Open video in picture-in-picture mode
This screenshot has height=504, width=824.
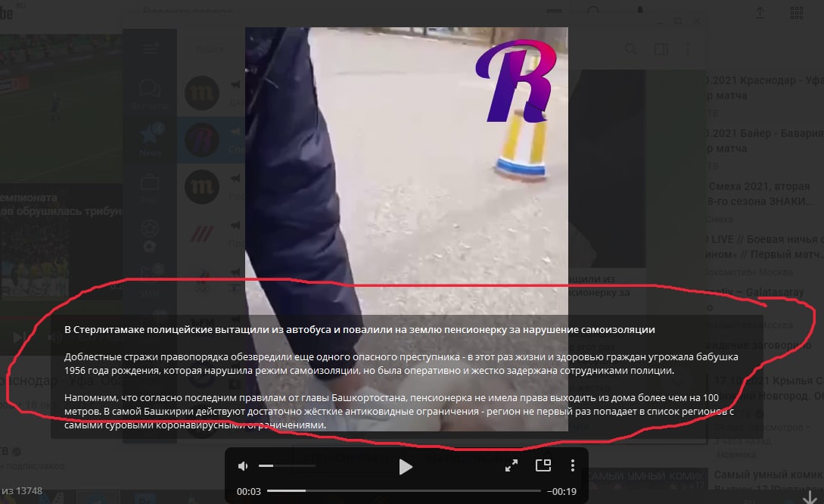(x=543, y=465)
